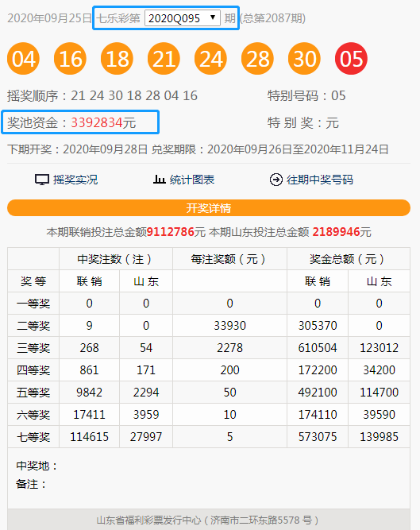Click the bar chart icon for 统计图表
The image size is (420, 530).
tap(159, 179)
